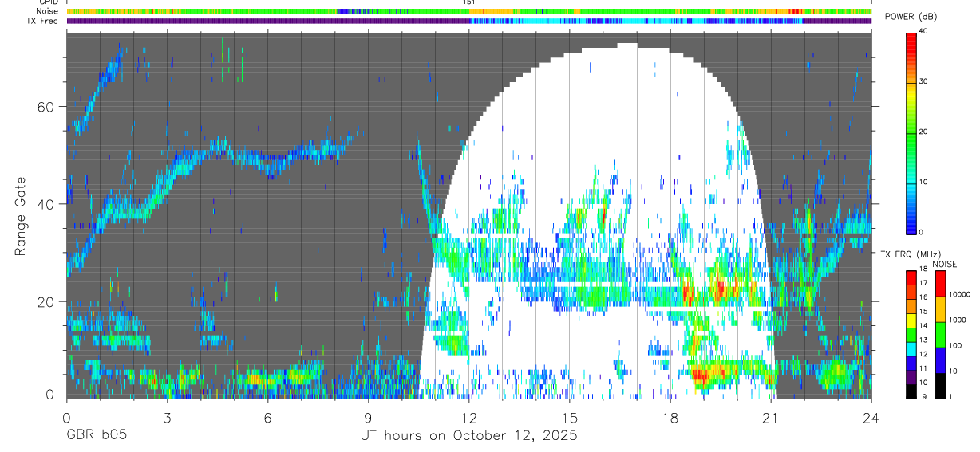
Task: Pick the green 13–14 MHz TX frequency swatch
Action: coord(911,334)
